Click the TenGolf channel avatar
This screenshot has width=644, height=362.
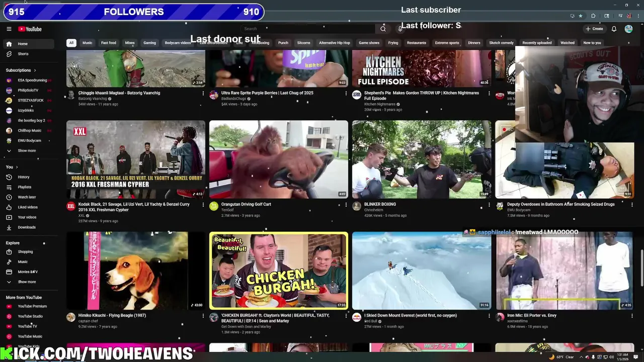point(214,206)
